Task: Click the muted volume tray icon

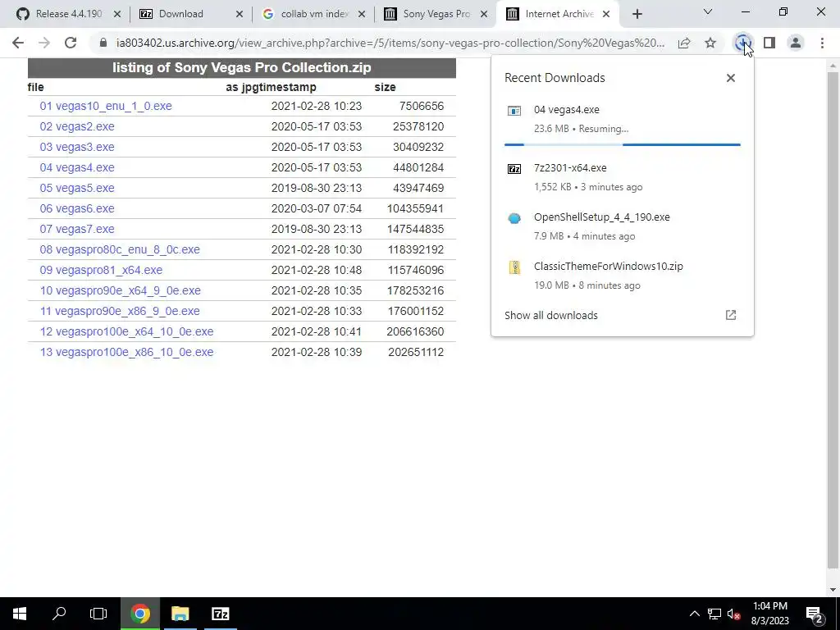Action: [734, 614]
